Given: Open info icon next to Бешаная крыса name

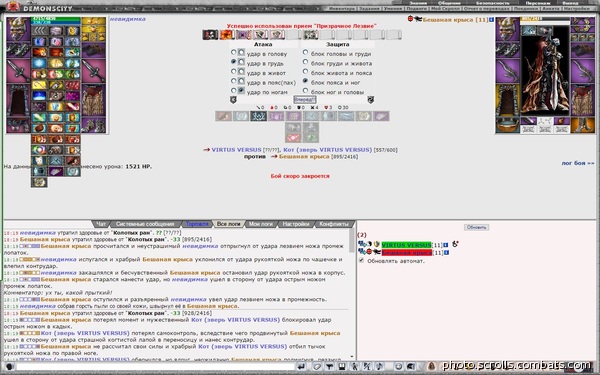Looking at the screenshot, I should (x=491, y=20).
